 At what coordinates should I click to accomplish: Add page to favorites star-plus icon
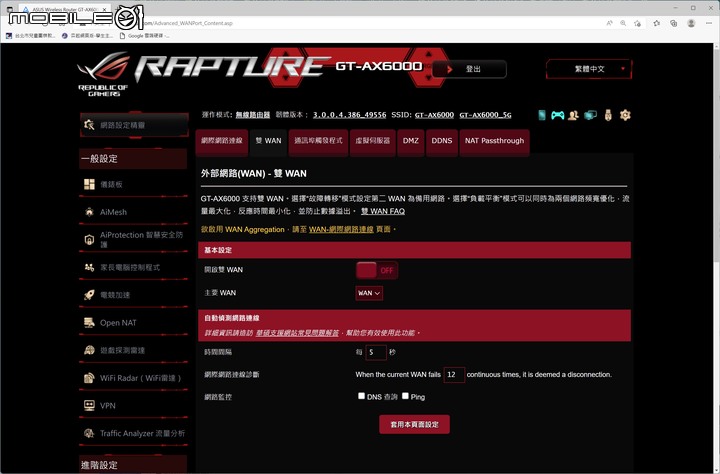click(x=637, y=23)
